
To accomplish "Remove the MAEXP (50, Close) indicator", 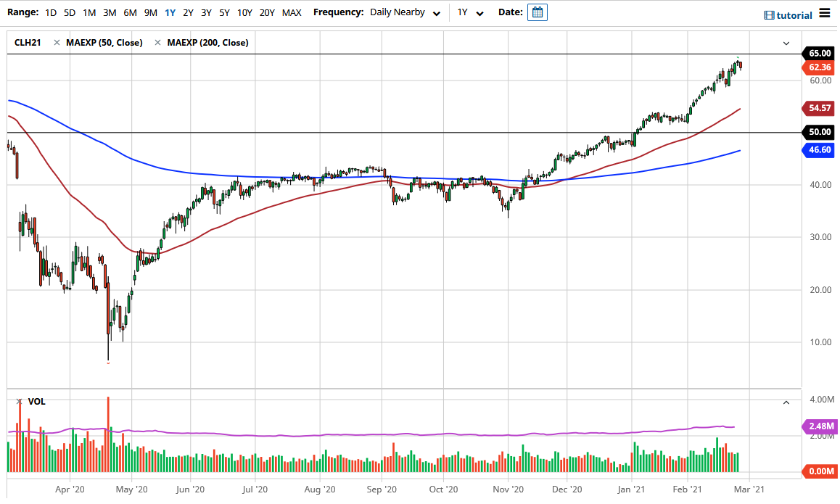I will click(x=56, y=42).
